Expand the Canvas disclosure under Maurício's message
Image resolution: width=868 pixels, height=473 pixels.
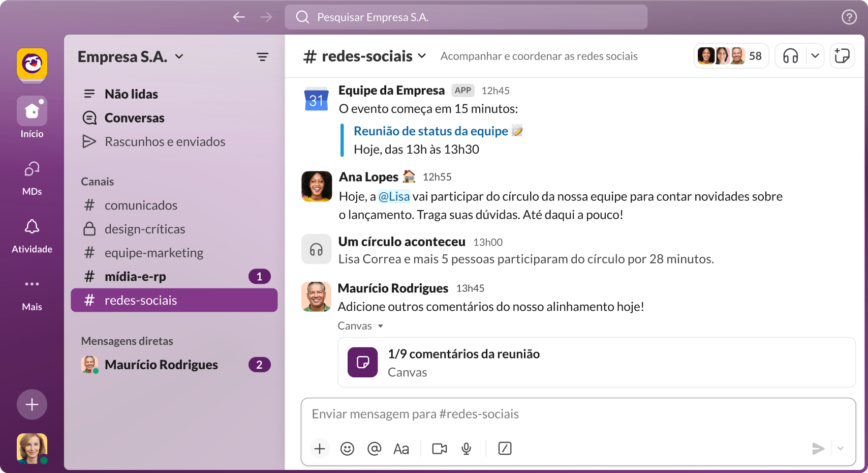[381, 326]
